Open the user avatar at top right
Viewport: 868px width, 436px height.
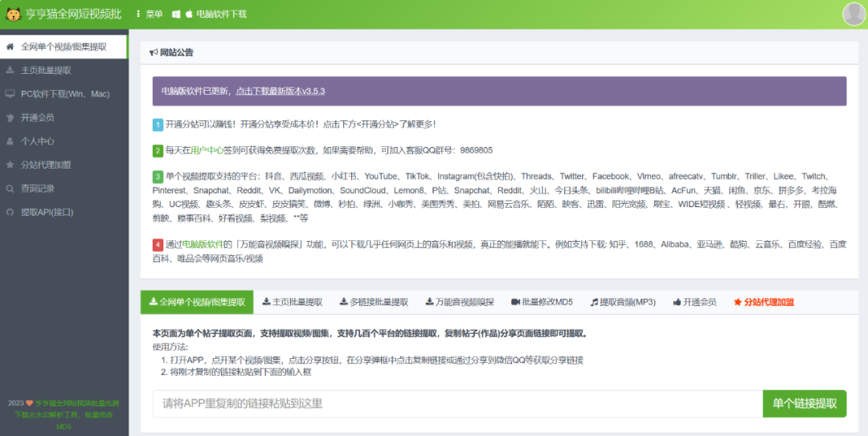854,14
